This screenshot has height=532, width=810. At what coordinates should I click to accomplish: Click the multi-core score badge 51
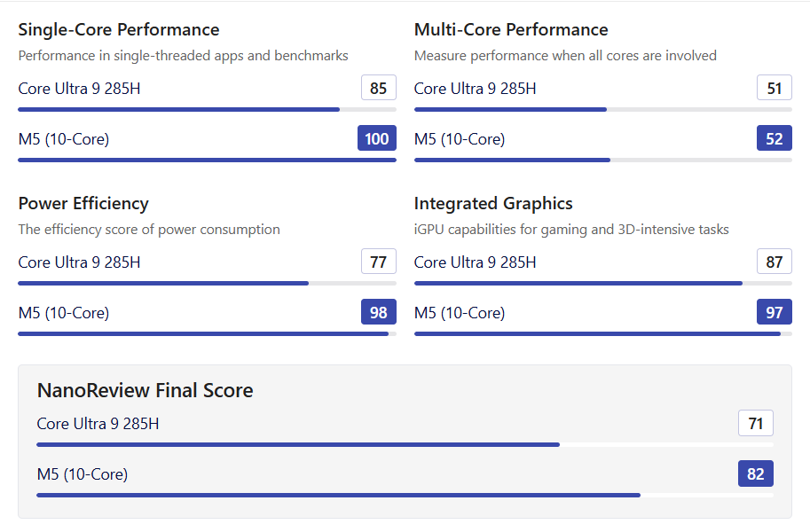pyautogui.click(x=774, y=89)
